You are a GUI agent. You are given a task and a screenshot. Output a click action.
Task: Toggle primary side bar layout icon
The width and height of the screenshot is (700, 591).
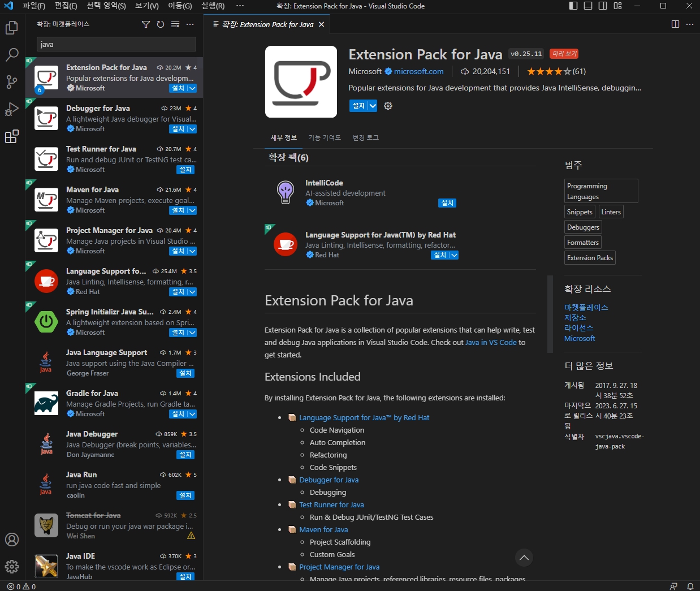(573, 6)
